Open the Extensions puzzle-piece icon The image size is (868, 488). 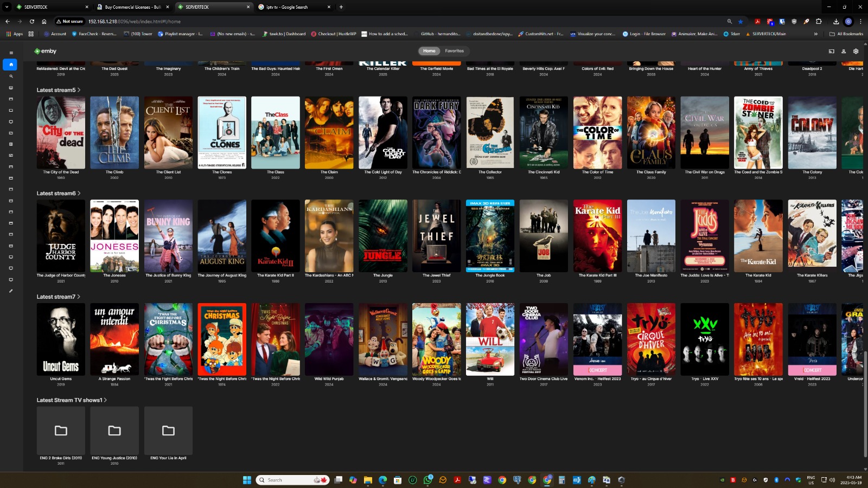pos(819,21)
